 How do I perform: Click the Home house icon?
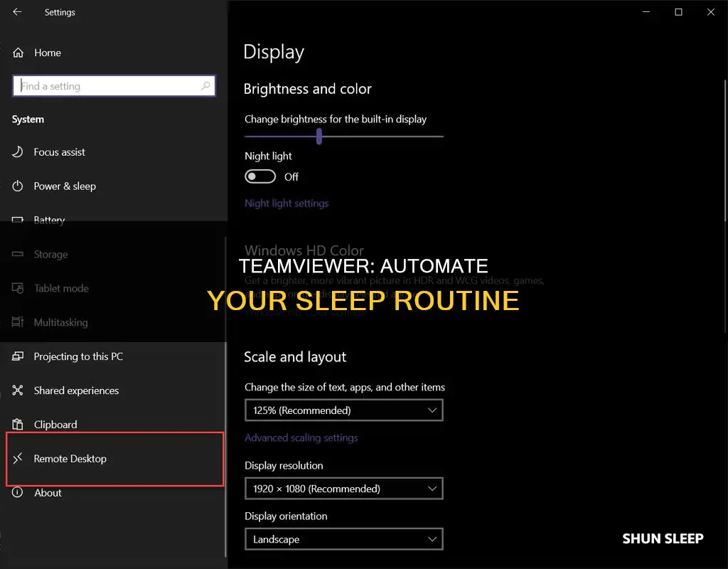18,53
